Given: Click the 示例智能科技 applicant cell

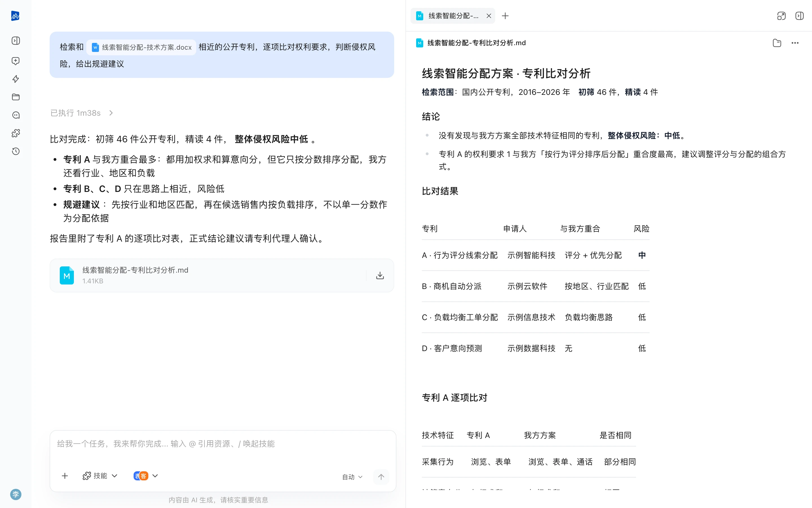Looking at the screenshot, I should point(531,255).
